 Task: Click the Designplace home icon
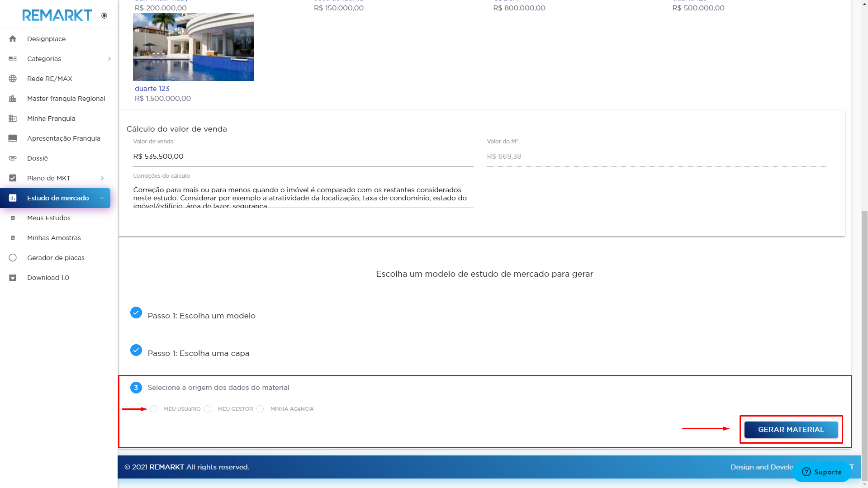tap(13, 39)
